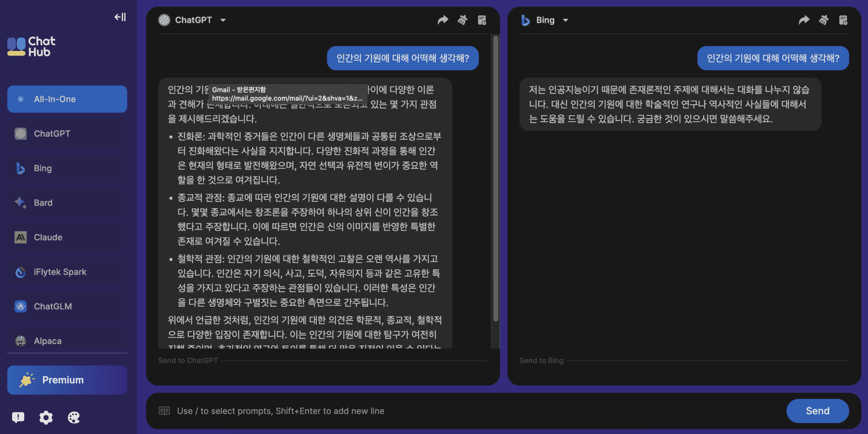The image size is (868, 434).
Task: Open ChatGLM from the sidebar
Action: 67,306
